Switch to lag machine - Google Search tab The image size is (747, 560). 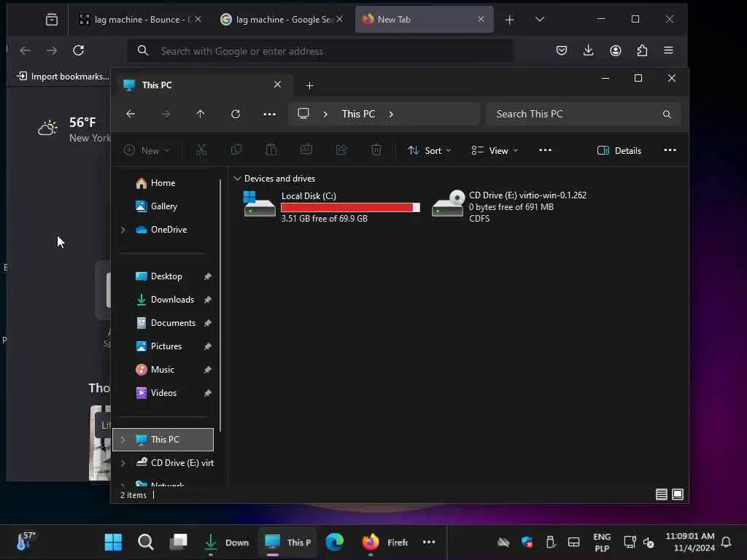(x=281, y=20)
